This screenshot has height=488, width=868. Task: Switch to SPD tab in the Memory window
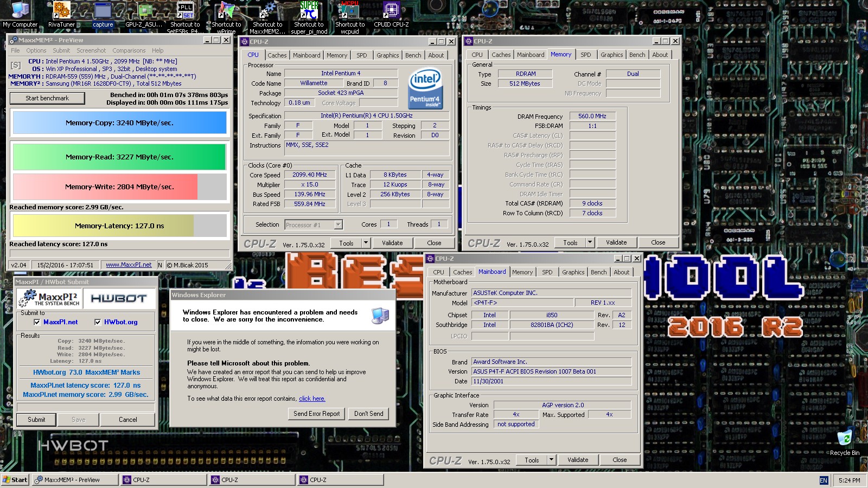click(586, 55)
